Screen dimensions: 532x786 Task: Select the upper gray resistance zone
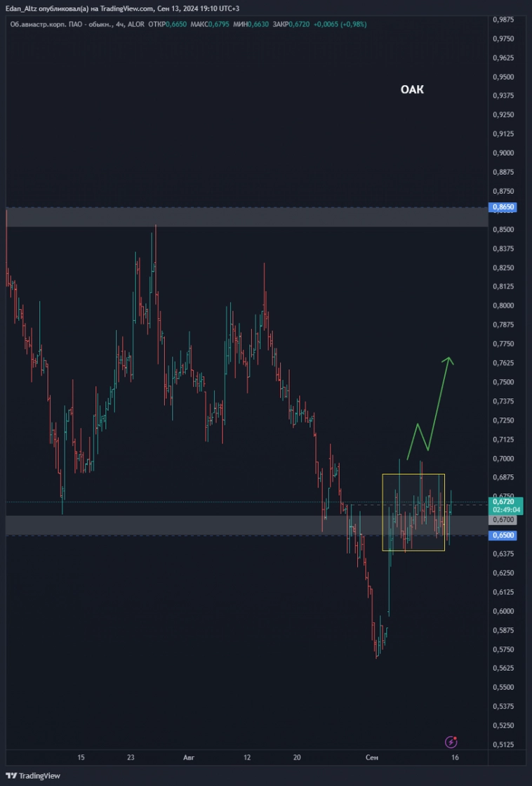coord(246,217)
